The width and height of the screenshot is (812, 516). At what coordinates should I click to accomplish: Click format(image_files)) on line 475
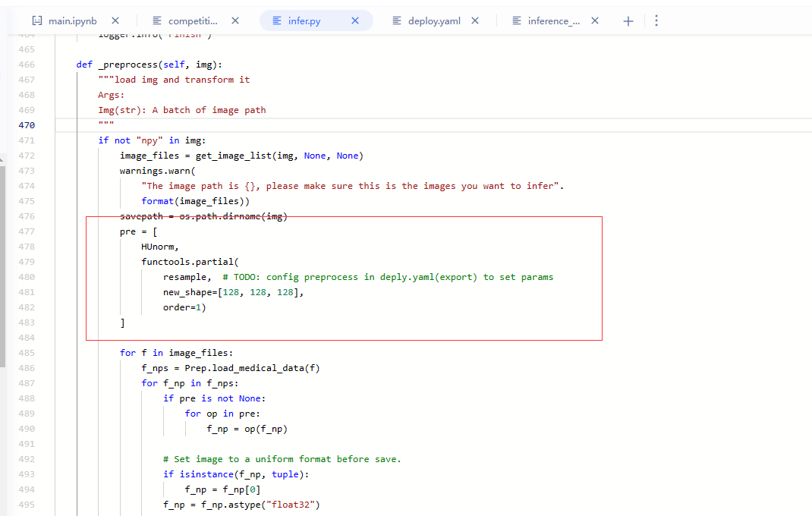point(195,201)
